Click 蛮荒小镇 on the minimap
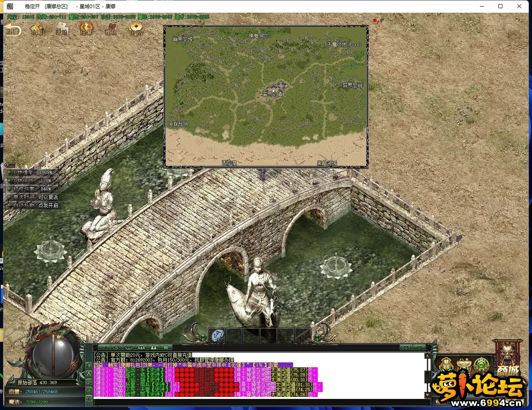Screen dimensions: 532x410 [x=272, y=94]
